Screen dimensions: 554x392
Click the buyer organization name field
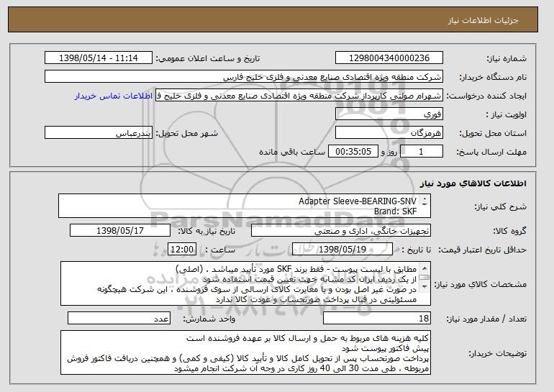point(244,77)
